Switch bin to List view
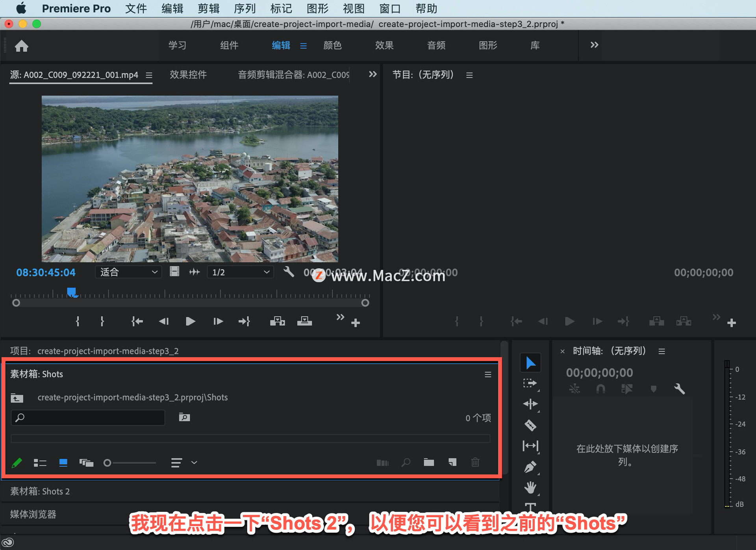The width and height of the screenshot is (756, 550). (40, 463)
